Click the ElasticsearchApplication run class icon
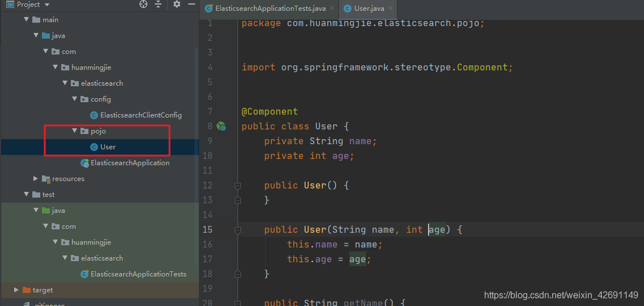Viewport: 644px width, 306px height. coord(84,163)
